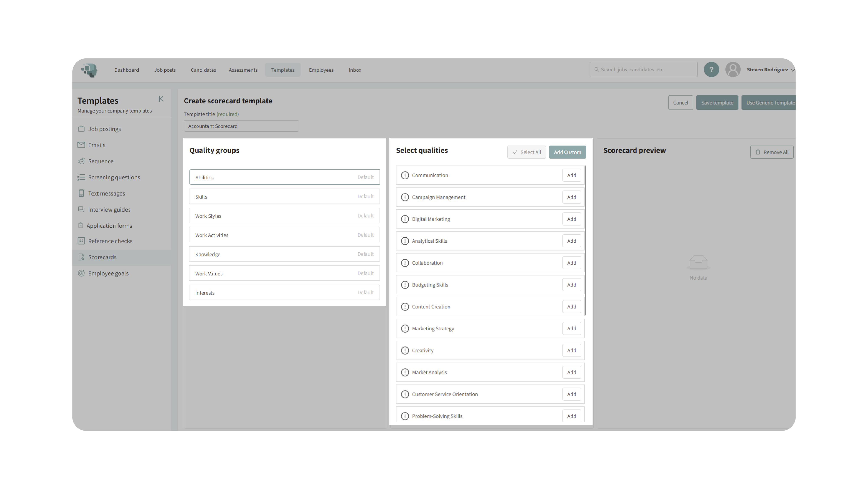The image size is (868, 489).
Task: Click the Budgeting Skills info icon
Action: (x=405, y=285)
